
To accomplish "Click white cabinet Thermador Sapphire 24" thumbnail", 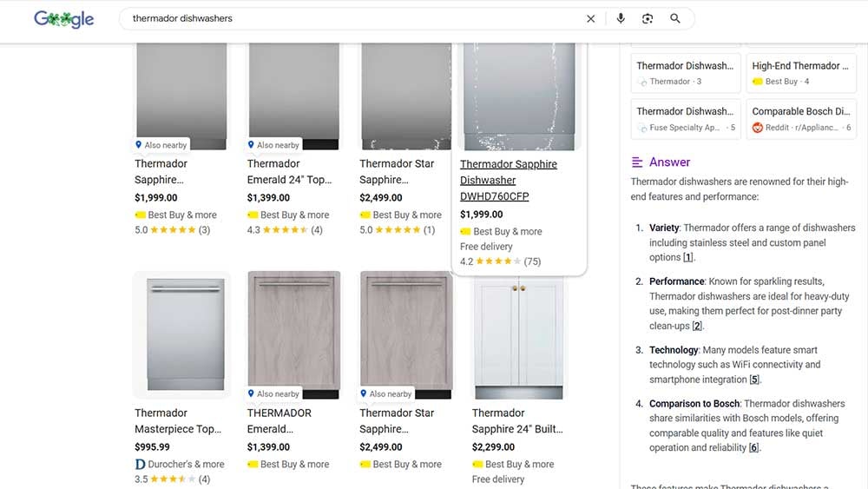I will tap(519, 338).
